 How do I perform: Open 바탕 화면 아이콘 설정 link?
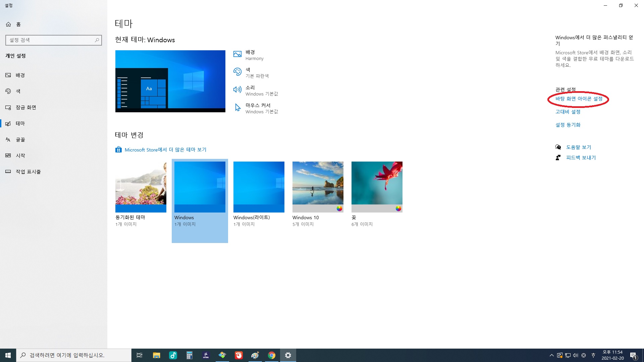coord(579,99)
